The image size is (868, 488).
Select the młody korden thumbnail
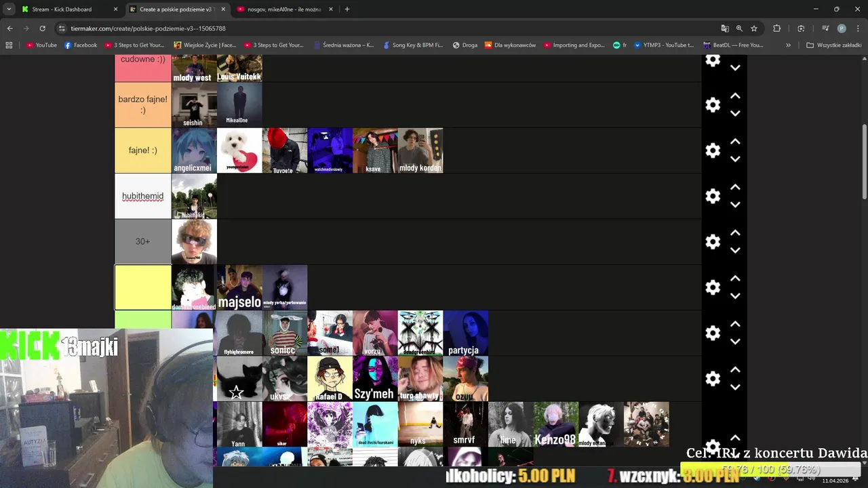[x=420, y=150]
